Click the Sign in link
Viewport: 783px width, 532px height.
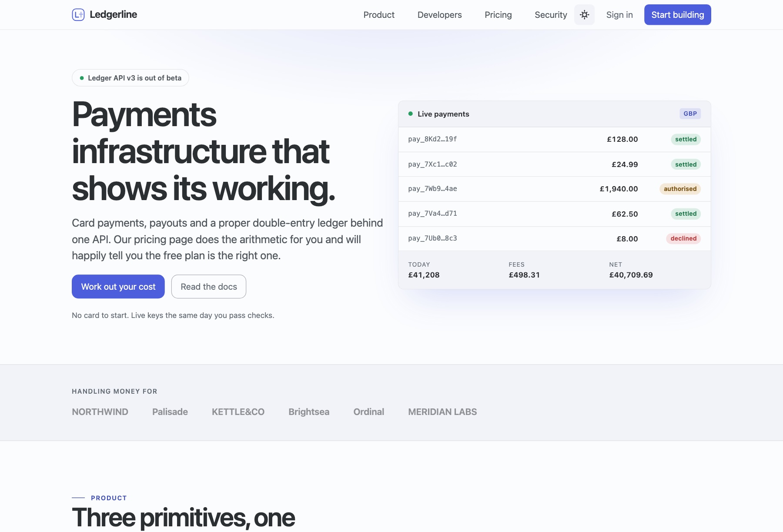pos(619,15)
